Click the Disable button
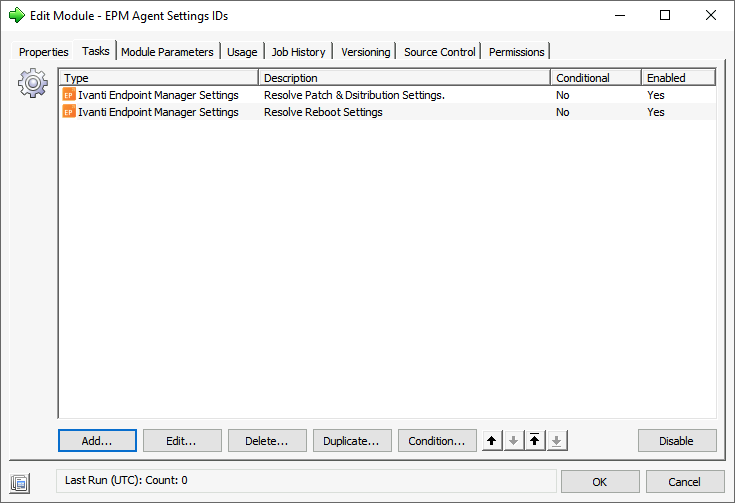Screen dimensions: 735x503 (x=677, y=441)
